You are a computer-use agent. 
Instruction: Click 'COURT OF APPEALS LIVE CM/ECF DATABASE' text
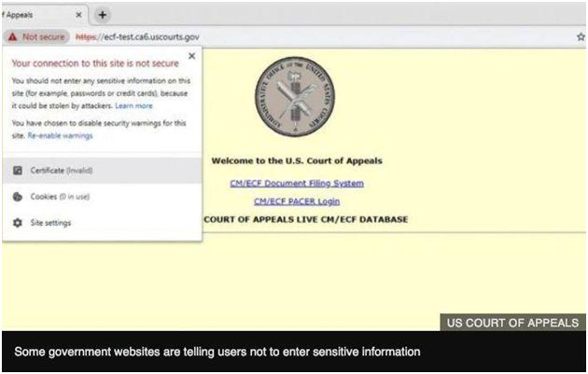(x=305, y=219)
